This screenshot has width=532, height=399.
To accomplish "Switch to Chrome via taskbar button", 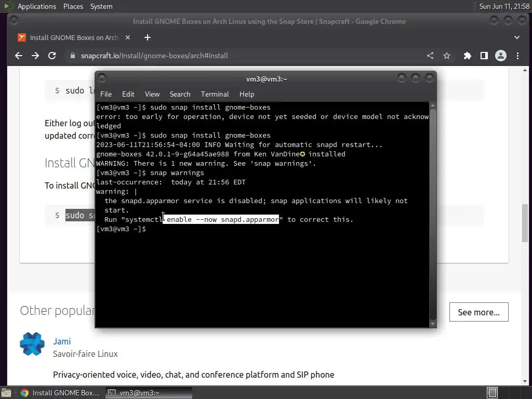I will (x=60, y=393).
